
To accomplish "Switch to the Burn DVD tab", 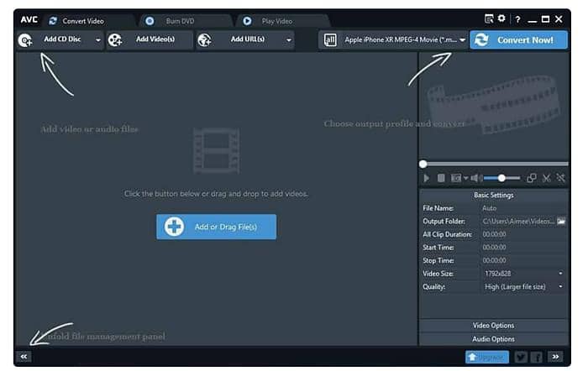I will [180, 19].
